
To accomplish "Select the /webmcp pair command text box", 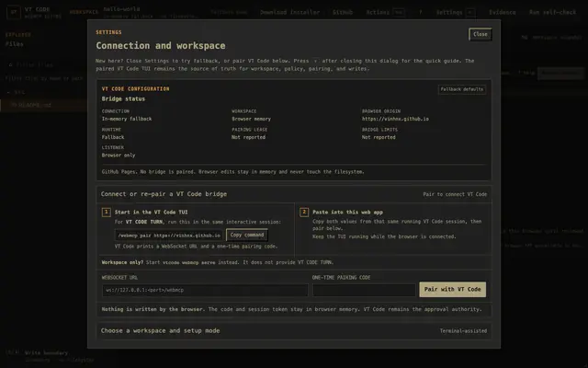I will click(169, 236).
